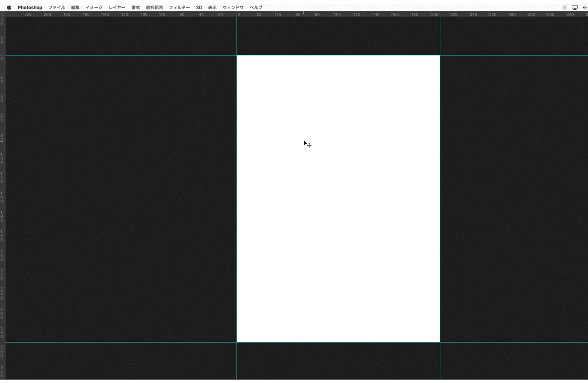The width and height of the screenshot is (588, 383).
Task: Open the Bluetooth status menu icon
Action: 585,7
